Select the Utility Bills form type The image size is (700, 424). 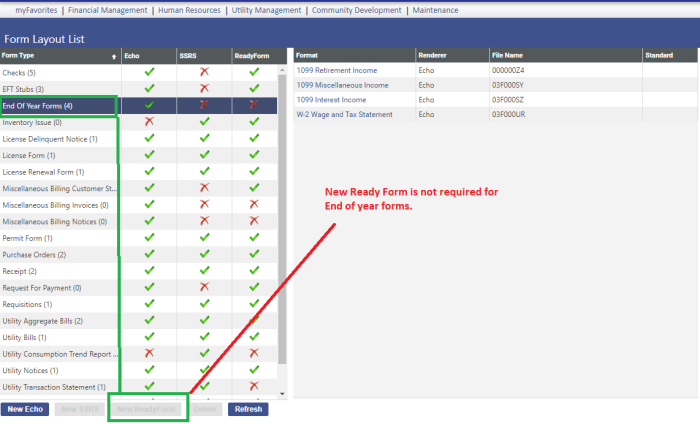[26, 337]
